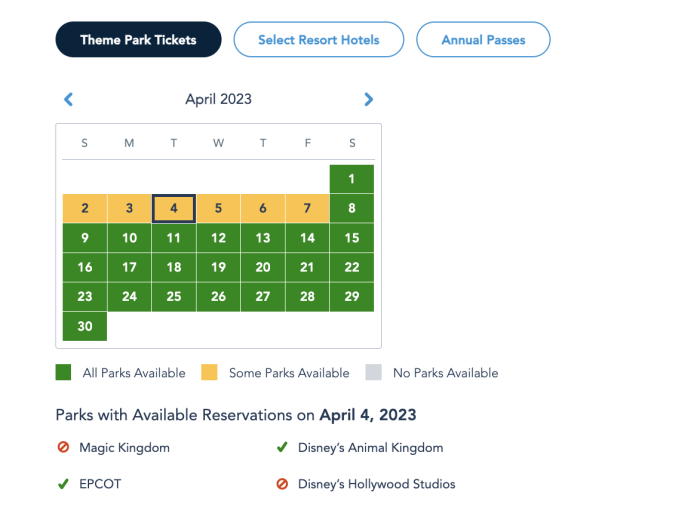Go to previous month with left chevron
Screen dimensions: 700x511
[68, 99]
